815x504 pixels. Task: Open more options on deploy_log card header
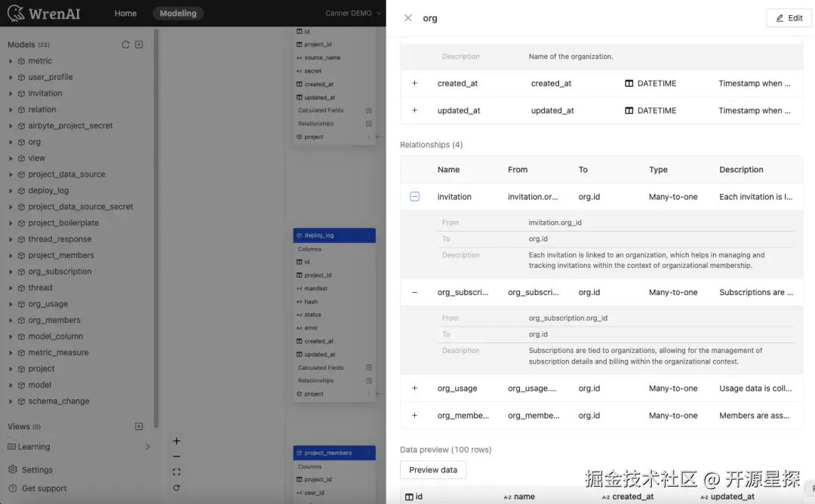pyautogui.click(x=369, y=235)
